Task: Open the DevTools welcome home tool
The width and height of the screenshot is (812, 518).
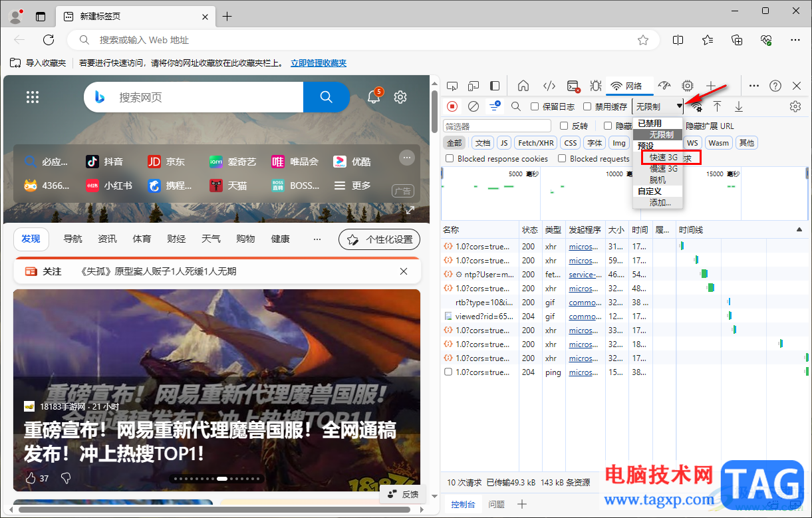Action: pyautogui.click(x=523, y=86)
